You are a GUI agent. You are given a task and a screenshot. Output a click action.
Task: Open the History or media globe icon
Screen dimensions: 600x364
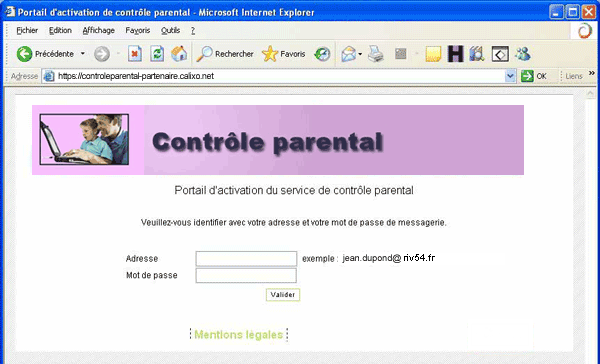322,54
